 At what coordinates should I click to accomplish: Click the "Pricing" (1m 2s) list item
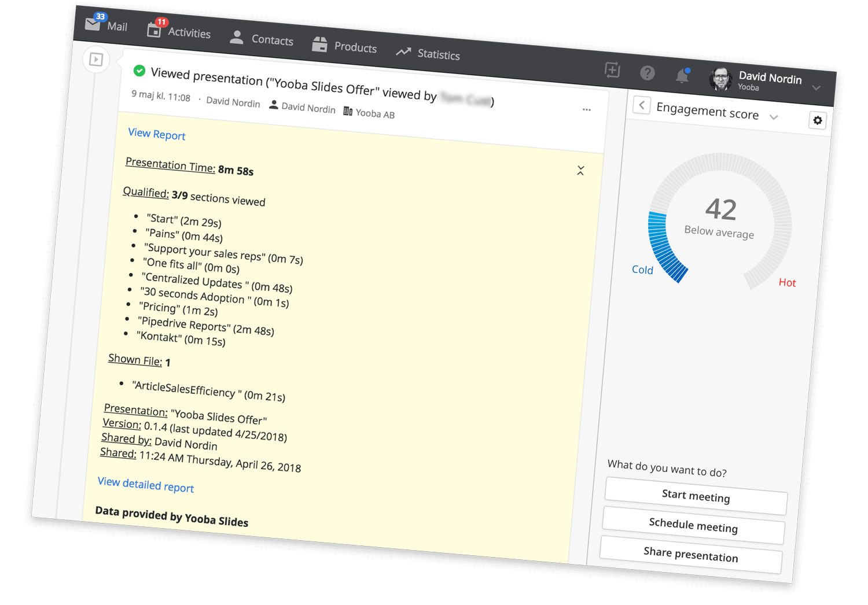point(179,309)
